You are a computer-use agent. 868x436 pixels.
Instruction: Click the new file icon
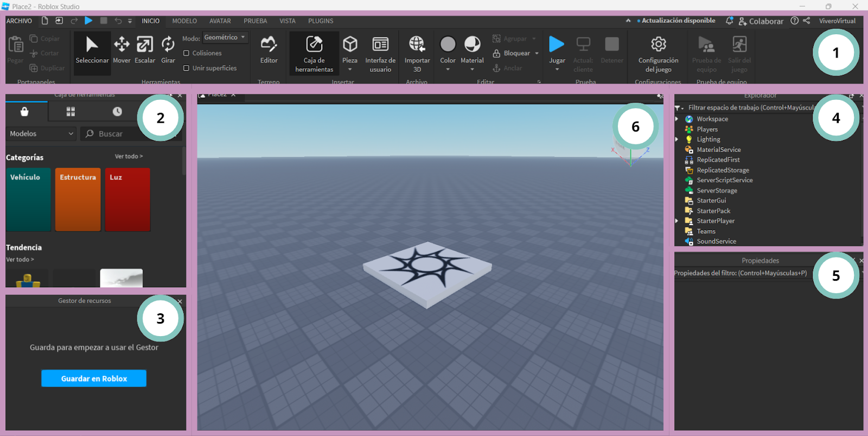tap(45, 21)
